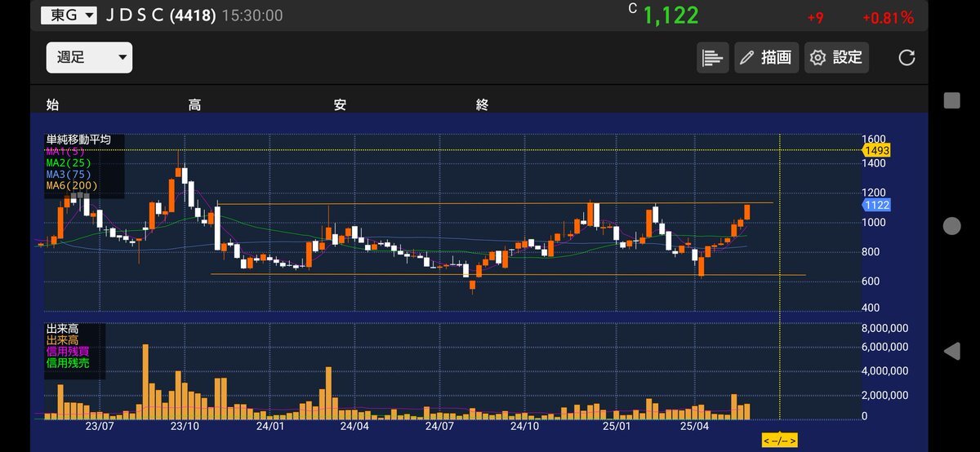
Task: Select the upper orange resistance line
Action: [x=490, y=203]
